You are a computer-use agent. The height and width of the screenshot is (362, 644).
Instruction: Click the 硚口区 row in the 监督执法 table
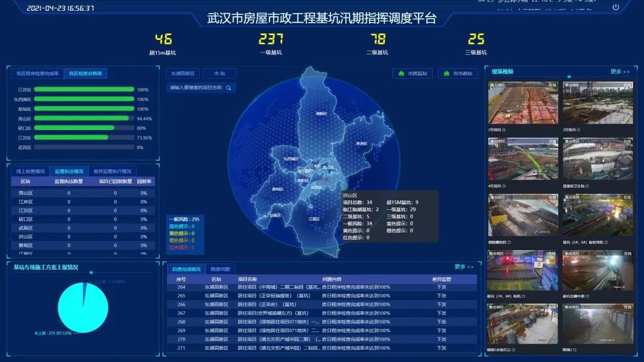coord(83,219)
